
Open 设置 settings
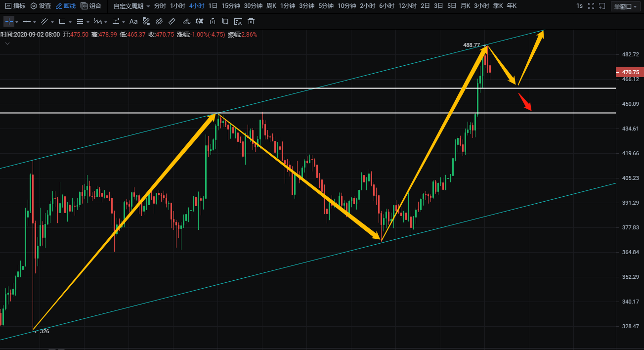[x=41, y=6]
